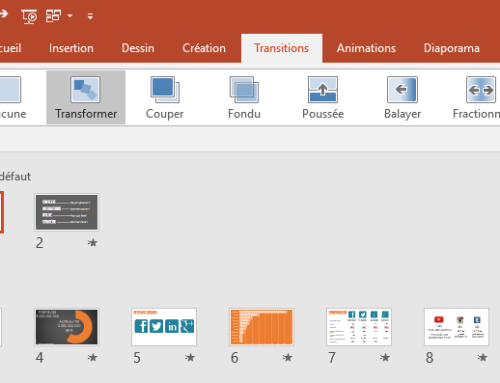Screen dimensions: 500x383
Task: Select slide 7 comparison table thumbnail
Action: 359,327
